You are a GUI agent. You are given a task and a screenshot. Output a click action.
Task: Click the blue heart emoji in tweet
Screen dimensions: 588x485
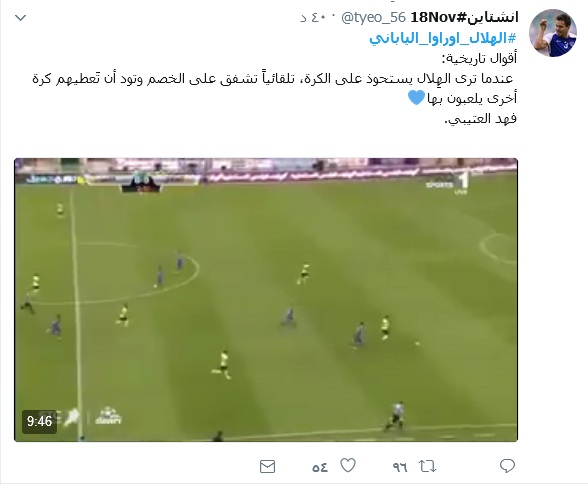[416, 98]
